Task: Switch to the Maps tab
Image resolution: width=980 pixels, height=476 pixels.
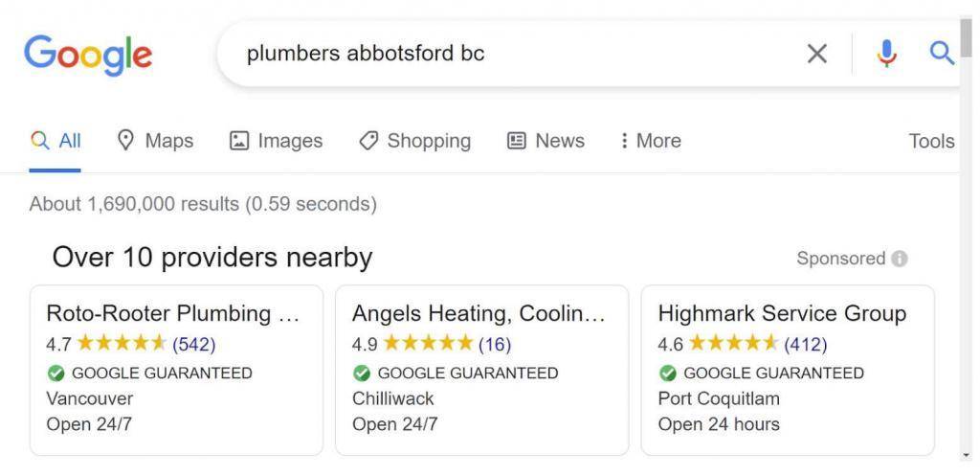Action: coord(156,141)
